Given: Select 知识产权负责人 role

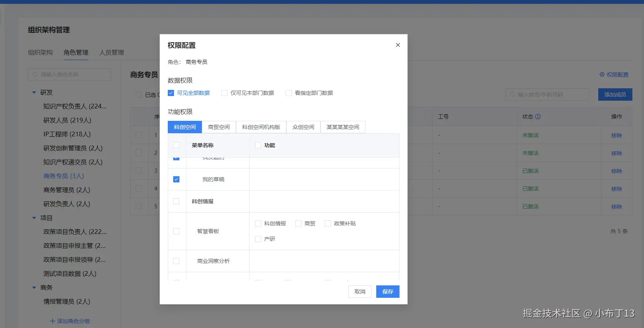Looking at the screenshot, I should click(x=75, y=106).
